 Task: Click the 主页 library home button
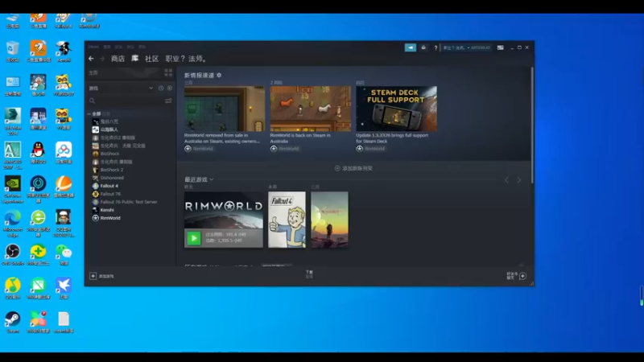coord(93,72)
